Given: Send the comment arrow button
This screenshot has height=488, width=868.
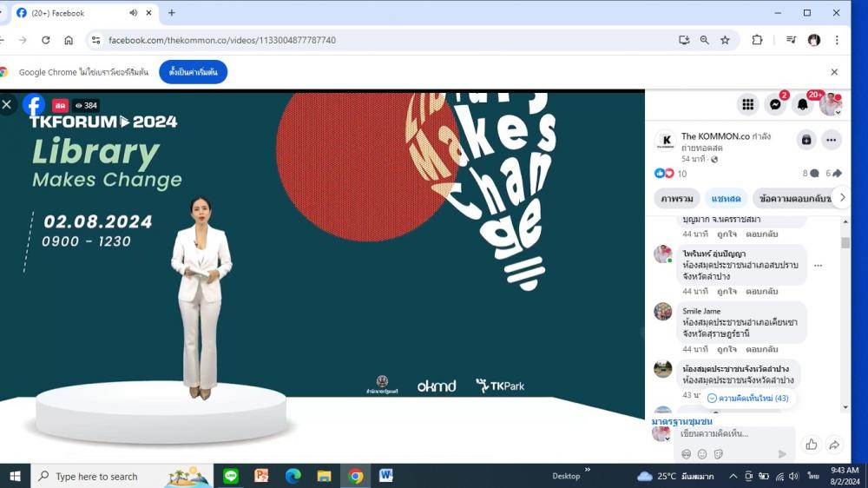Looking at the screenshot, I should (x=782, y=454).
